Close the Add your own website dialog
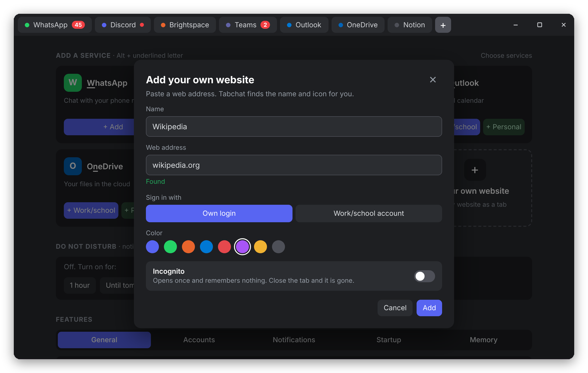 (x=433, y=80)
